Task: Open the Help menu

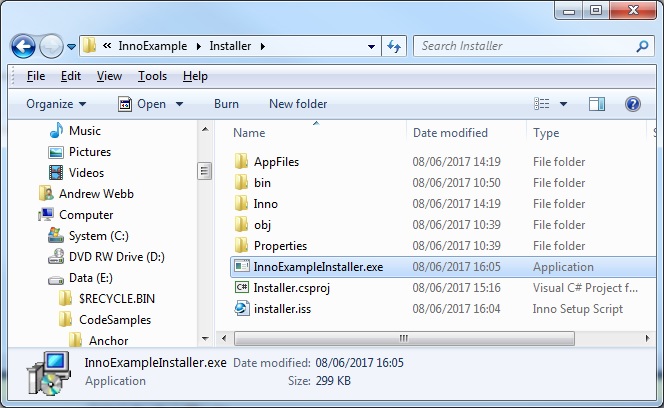Action: pyautogui.click(x=195, y=76)
